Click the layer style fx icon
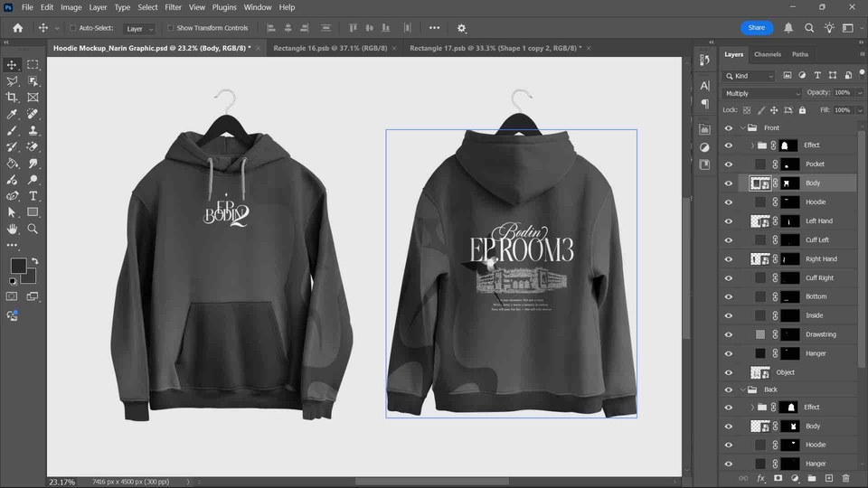 point(760,478)
